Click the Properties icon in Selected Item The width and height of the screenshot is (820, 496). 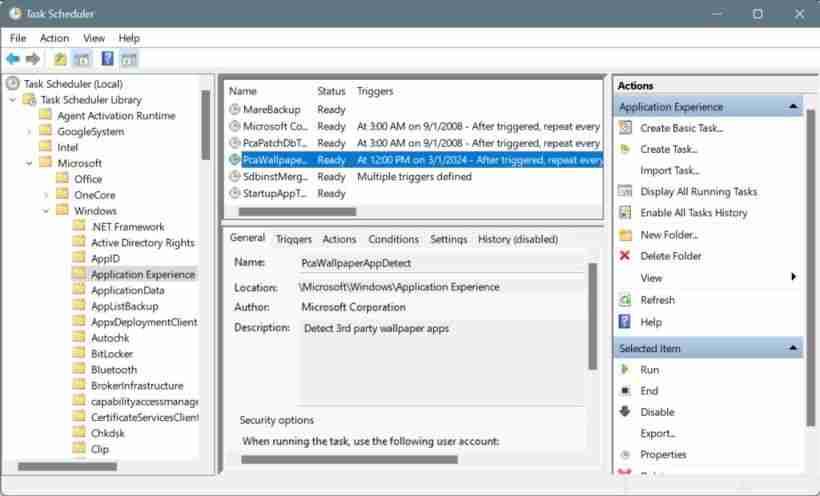(x=625, y=454)
